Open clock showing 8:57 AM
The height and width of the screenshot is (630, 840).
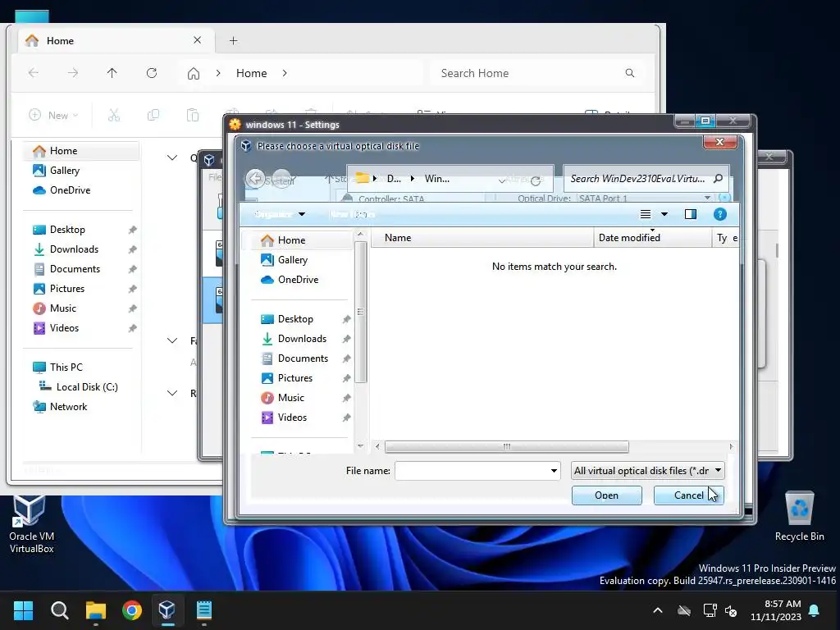(775, 610)
